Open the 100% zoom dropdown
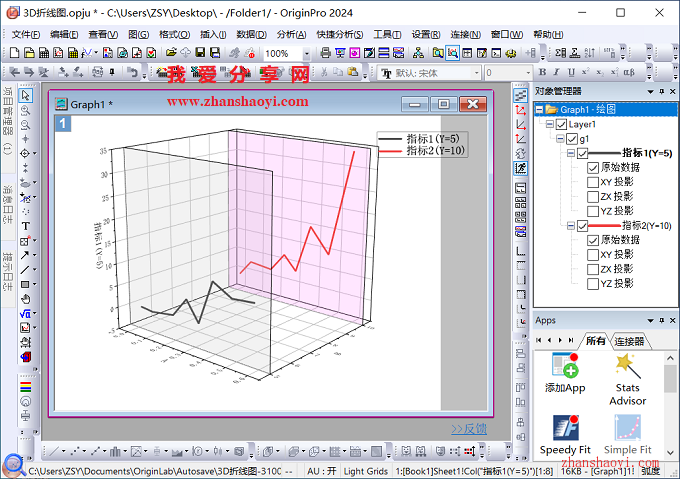The width and height of the screenshot is (680, 479). click(x=307, y=54)
